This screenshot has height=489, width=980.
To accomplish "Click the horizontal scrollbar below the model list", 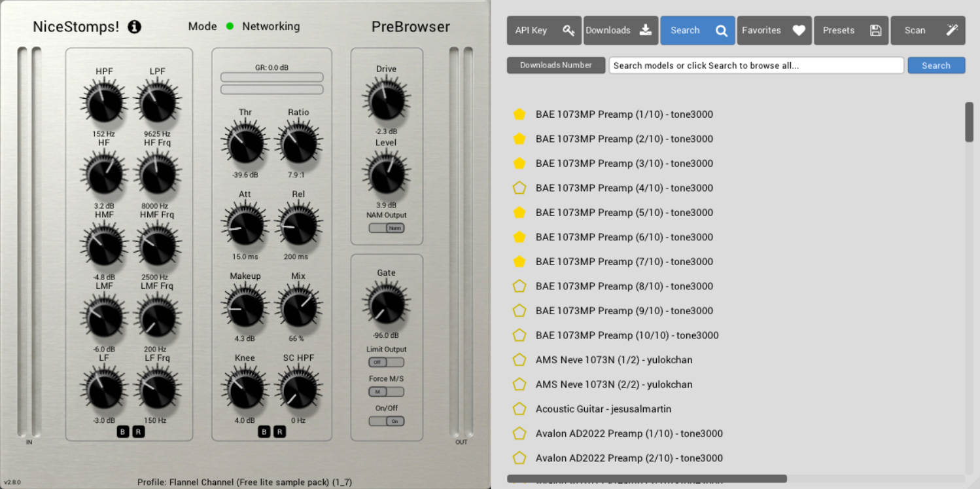I will pos(647,479).
